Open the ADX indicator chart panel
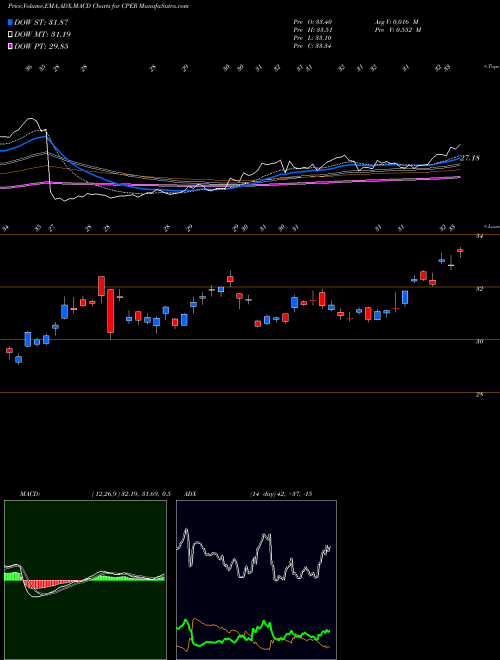Screen dimensions: 500x660 (256, 580)
